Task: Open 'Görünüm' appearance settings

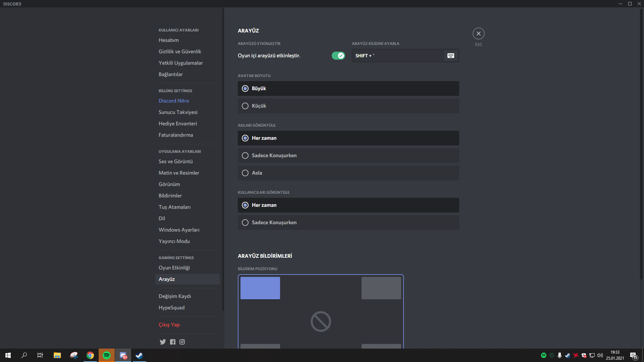Action: coord(187,184)
